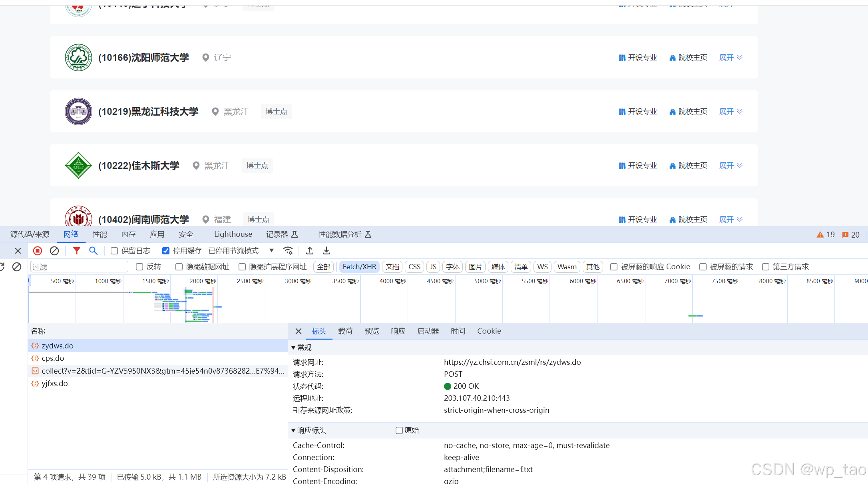
Task: Click the 过滤 filter text field
Action: [79, 267]
